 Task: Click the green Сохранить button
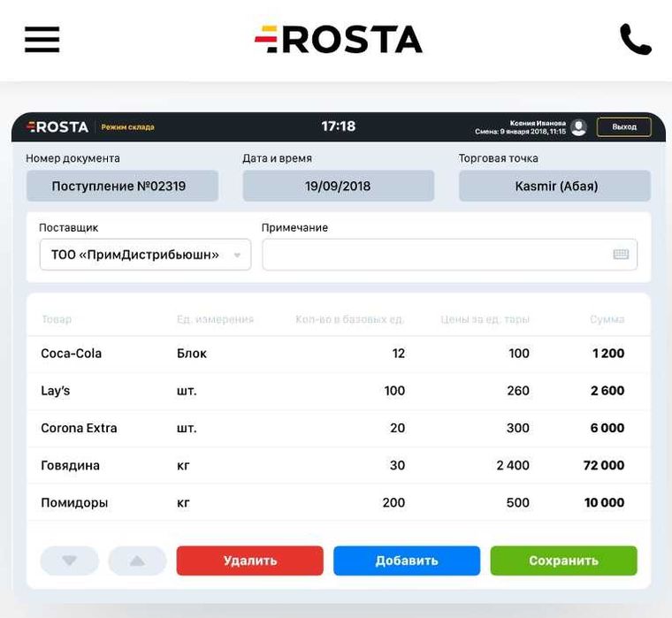click(563, 561)
